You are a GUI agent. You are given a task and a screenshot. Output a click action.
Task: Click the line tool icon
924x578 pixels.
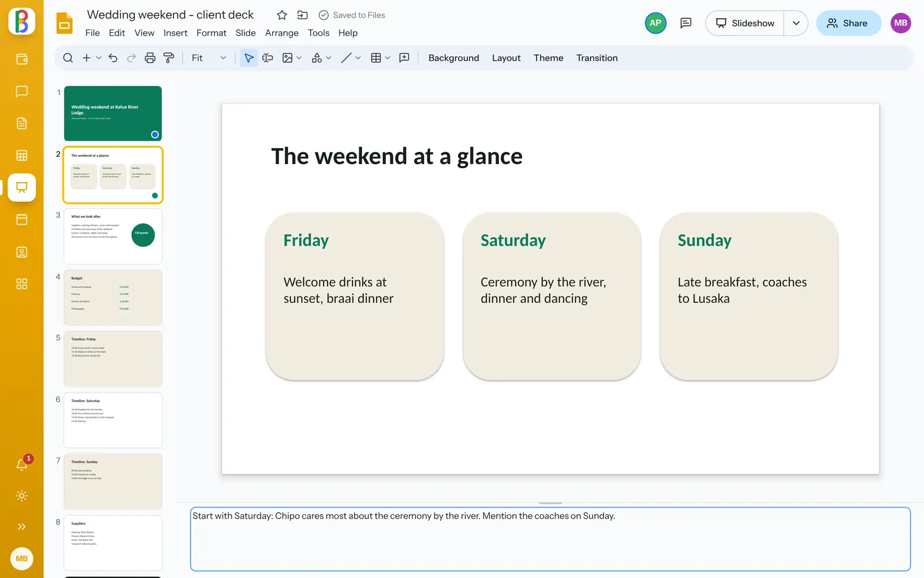(346, 58)
